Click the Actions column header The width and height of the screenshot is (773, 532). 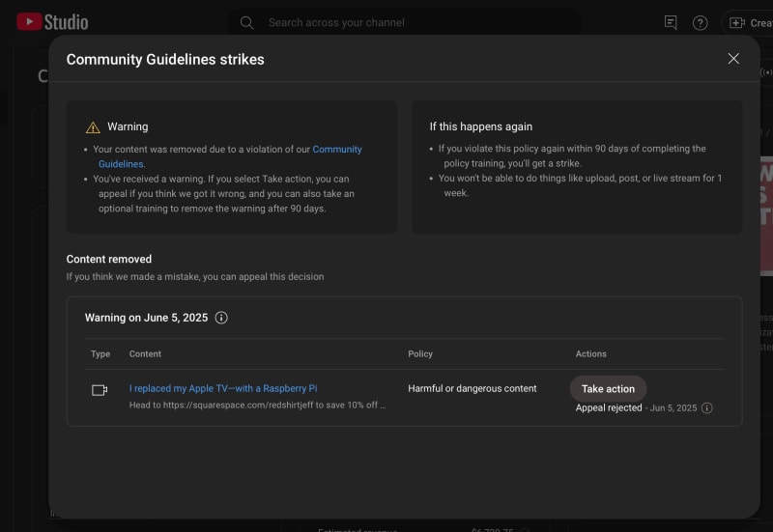[590, 354]
